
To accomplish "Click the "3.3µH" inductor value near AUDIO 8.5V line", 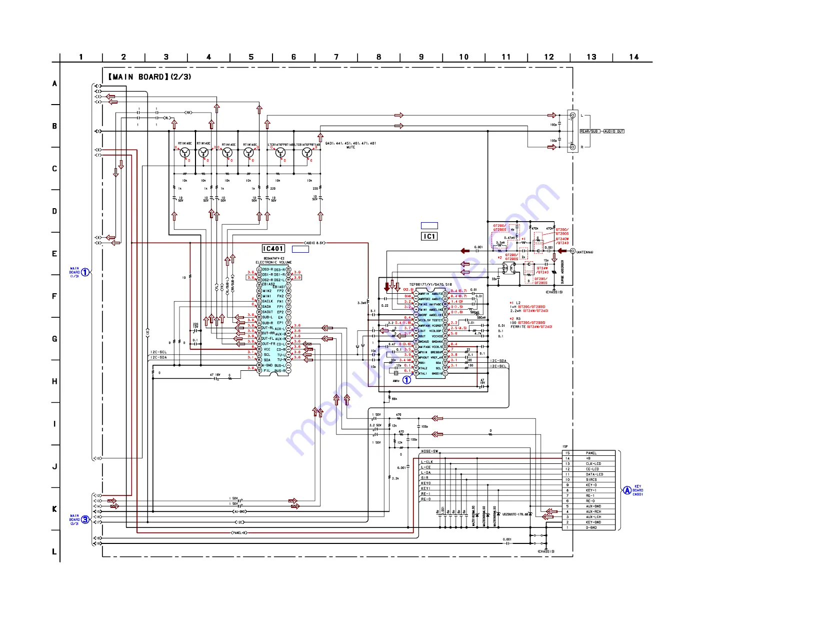I will tap(361, 303).
